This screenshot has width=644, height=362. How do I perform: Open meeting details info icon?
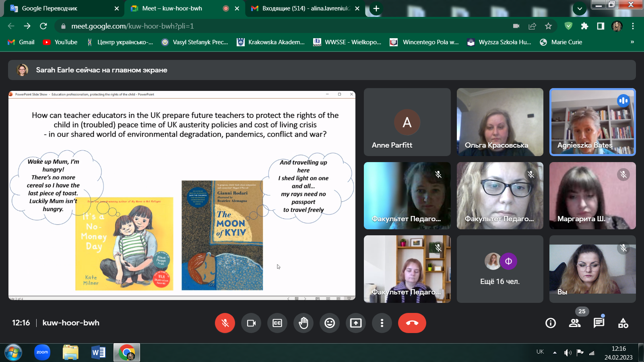pyautogui.click(x=551, y=323)
